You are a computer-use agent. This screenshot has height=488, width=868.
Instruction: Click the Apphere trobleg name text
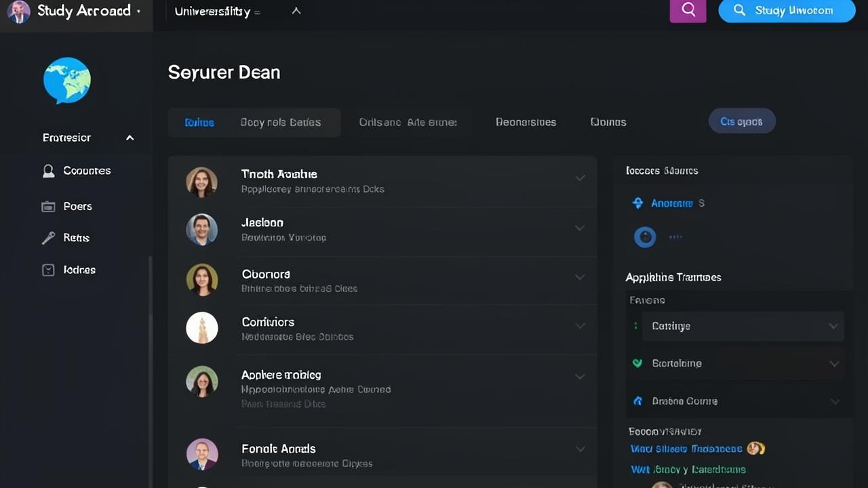pos(281,375)
